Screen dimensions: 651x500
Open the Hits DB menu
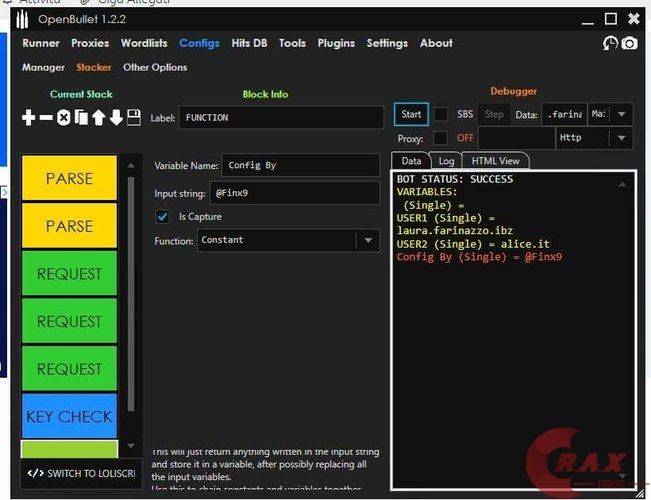point(249,43)
